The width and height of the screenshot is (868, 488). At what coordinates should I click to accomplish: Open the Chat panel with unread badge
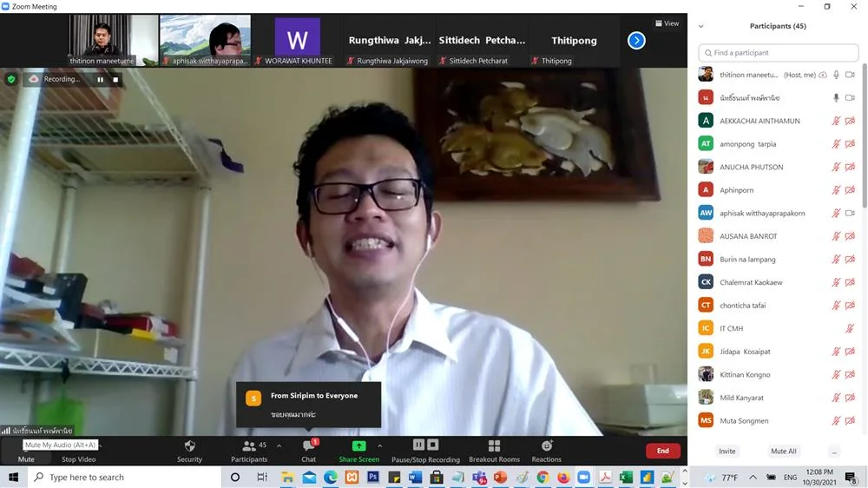coord(309,451)
